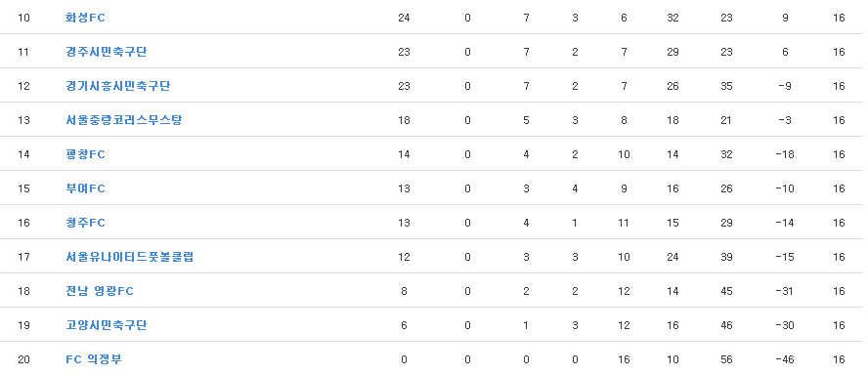Select rank number 20 at the bottom
This screenshot has width=868, height=375.
23,359
